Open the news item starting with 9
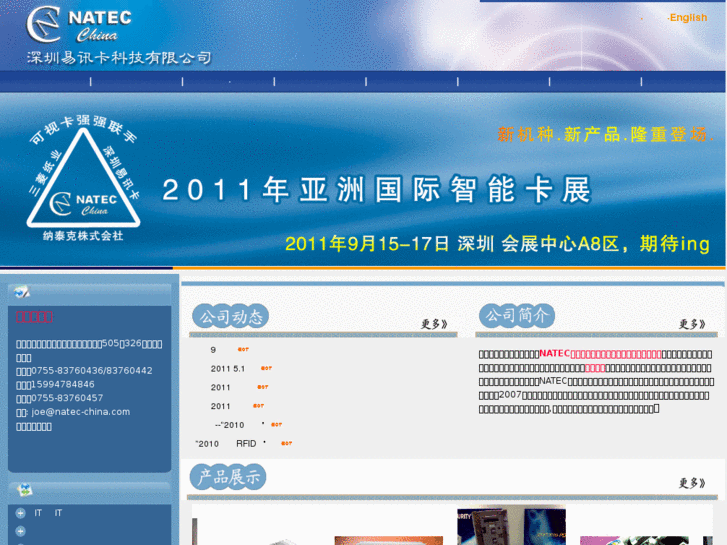Screen dimensions: 727x545 (x=213, y=350)
